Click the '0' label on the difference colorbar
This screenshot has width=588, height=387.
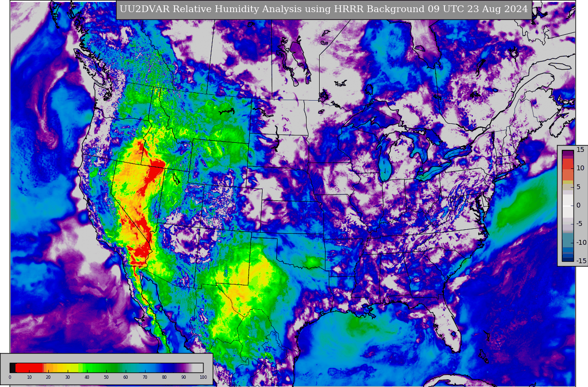(578, 205)
